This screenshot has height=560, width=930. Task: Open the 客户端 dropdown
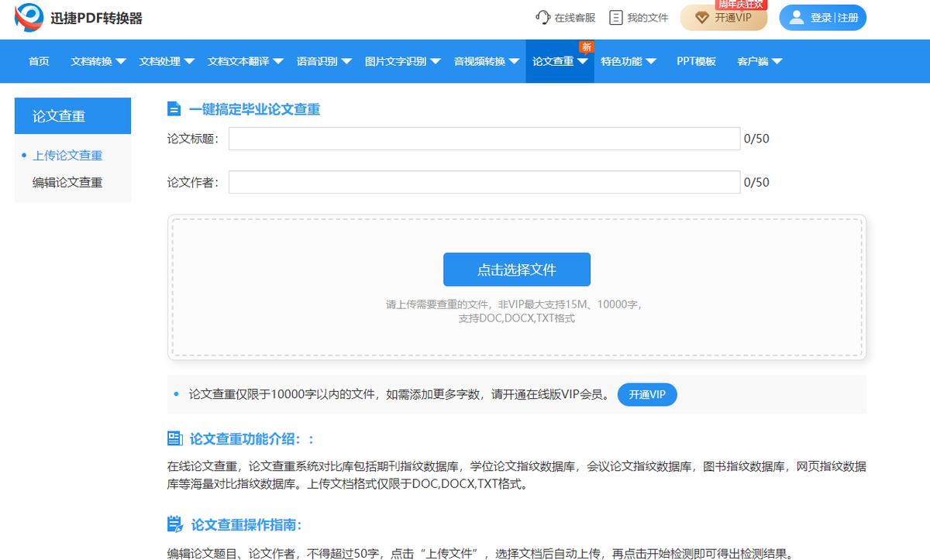click(x=759, y=61)
